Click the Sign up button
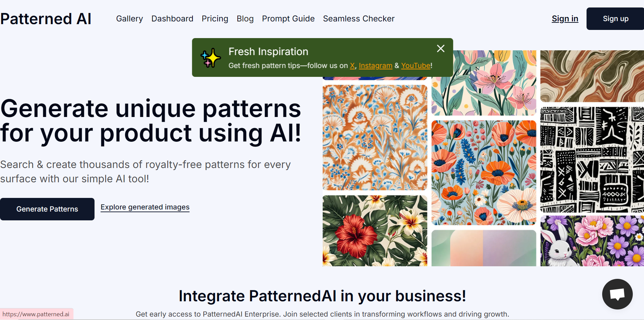The width and height of the screenshot is (644, 320). click(615, 19)
